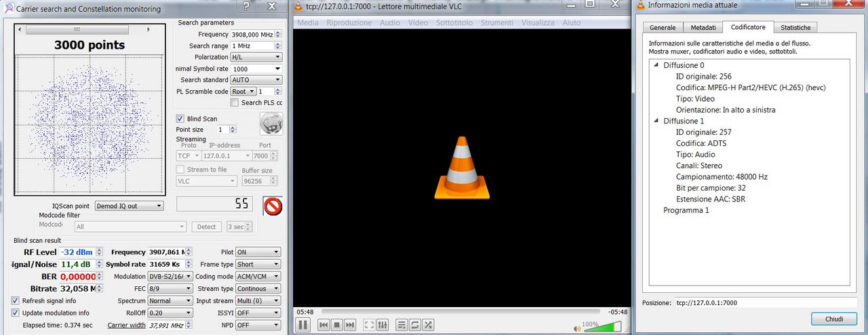
Task: Open the VLC Aiuto menu
Action: 572,22
